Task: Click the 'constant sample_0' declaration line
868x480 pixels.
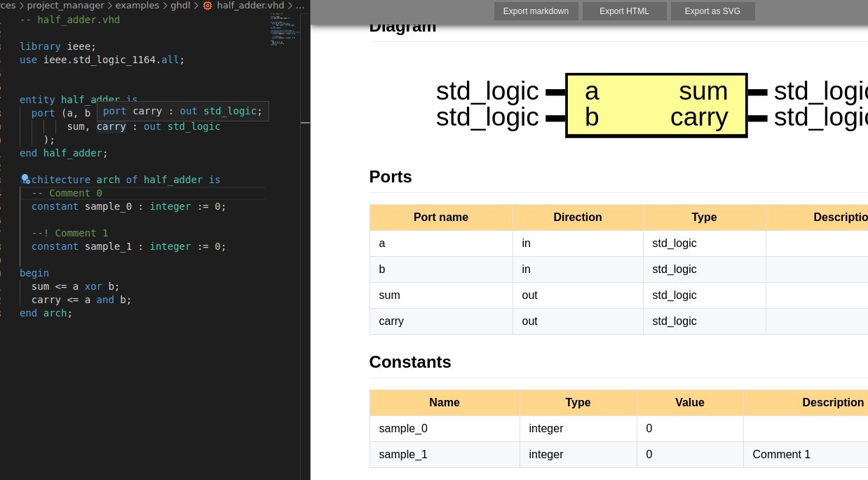Action: 129,206
